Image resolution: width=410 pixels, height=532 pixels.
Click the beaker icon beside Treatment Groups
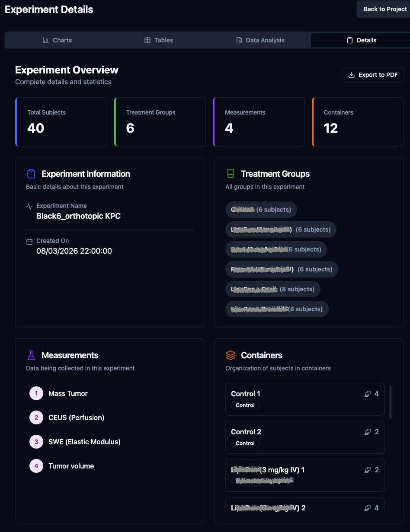[230, 174]
